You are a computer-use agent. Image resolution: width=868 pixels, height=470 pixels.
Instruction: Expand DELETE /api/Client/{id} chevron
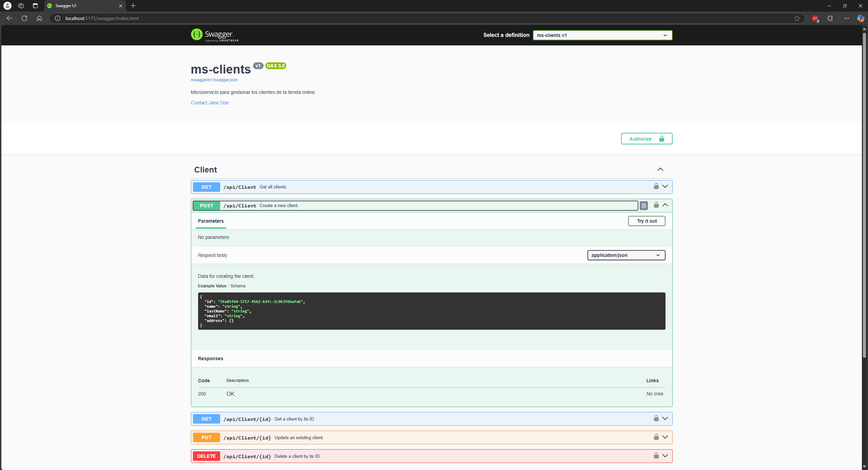(665, 456)
